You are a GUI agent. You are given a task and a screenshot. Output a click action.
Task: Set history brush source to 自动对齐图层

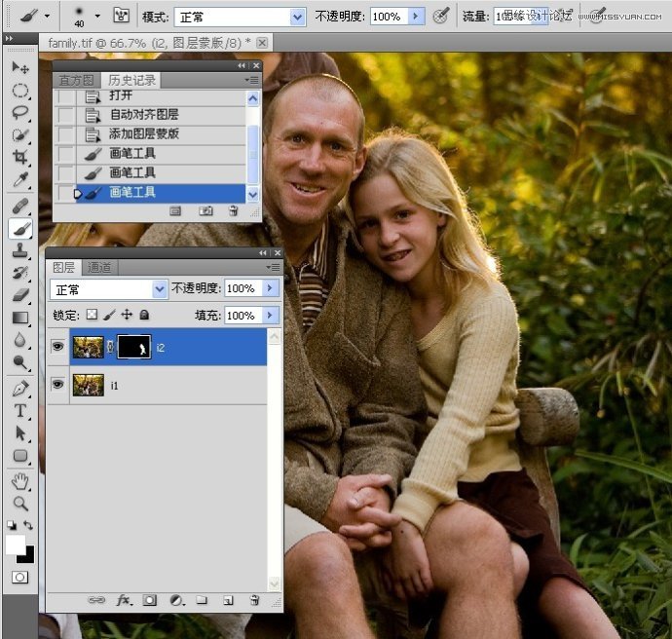65,115
